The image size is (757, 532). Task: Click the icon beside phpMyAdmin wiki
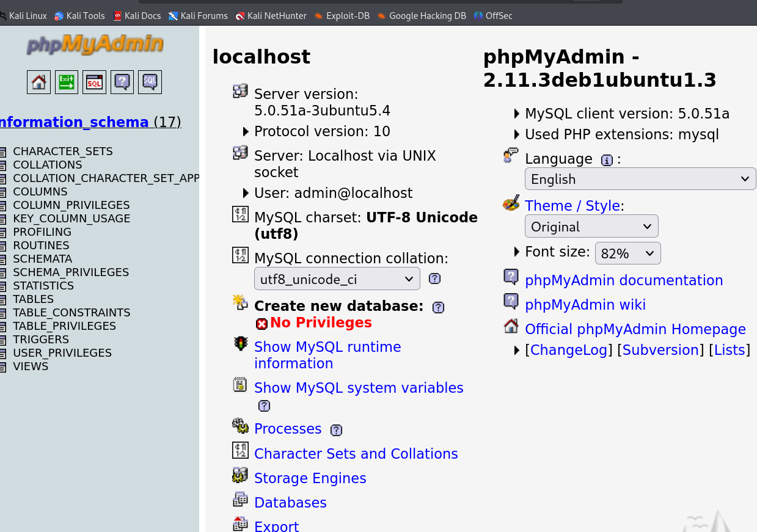click(511, 301)
